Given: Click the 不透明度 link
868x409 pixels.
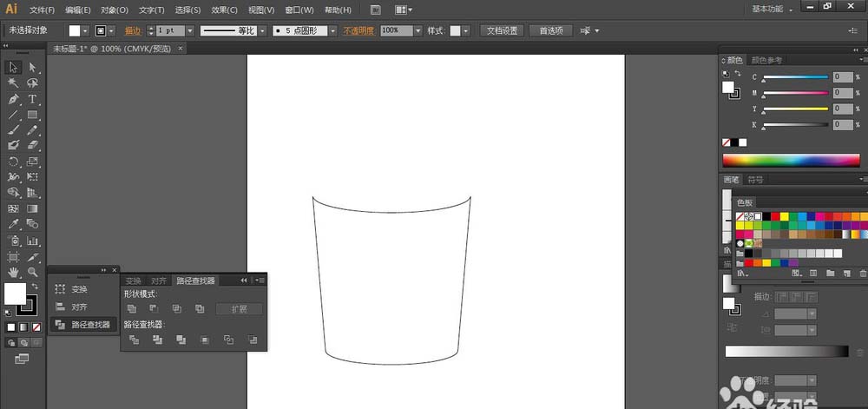Looking at the screenshot, I should point(359,31).
